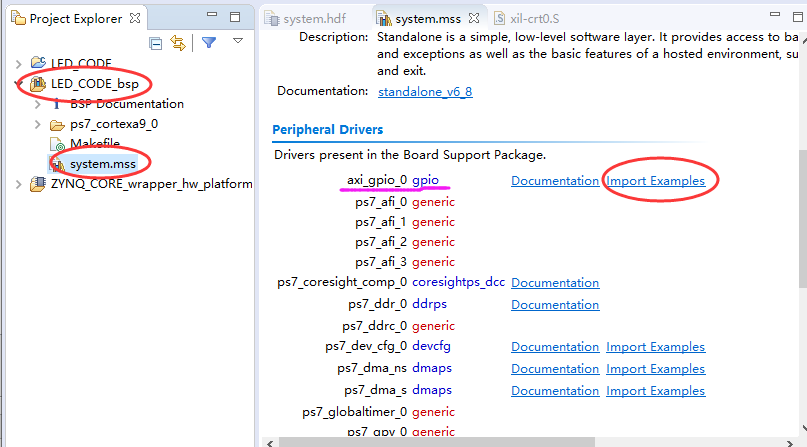Screen dimensions: 807x447
Task: Close the Project Explorer view tab
Action: (x=135, y=18)
